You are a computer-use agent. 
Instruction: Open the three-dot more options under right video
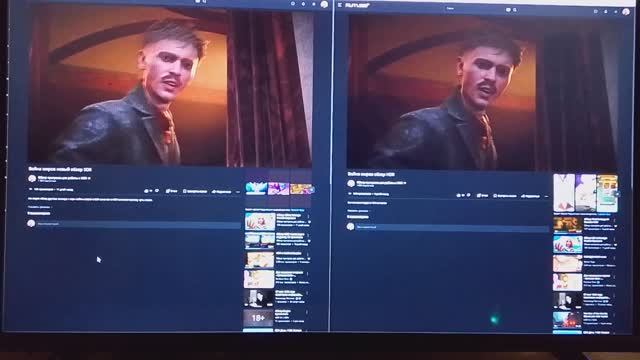tap(546, 197)
